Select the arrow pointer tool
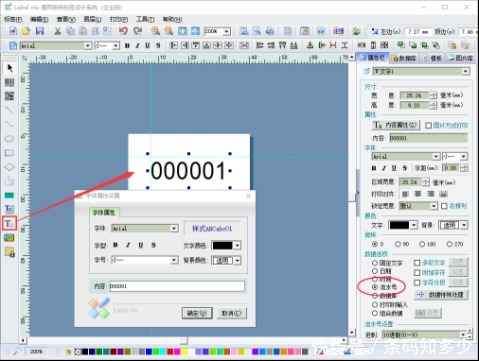479x361 pixels. pyautogui.click(x=10, y=68)
